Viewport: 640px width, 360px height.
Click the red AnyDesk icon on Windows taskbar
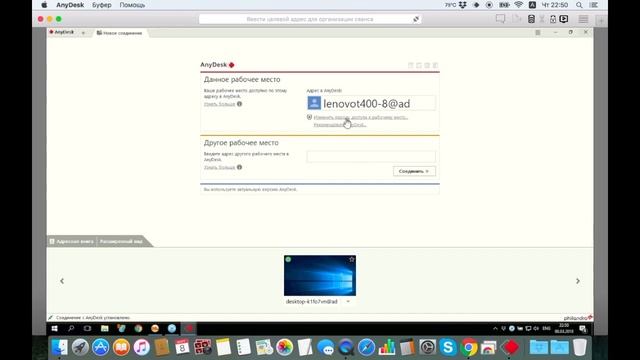click(189, 328)
